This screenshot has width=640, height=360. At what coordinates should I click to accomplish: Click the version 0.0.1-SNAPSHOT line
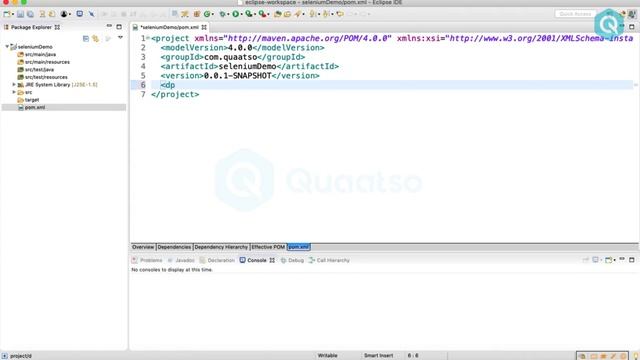240,76
